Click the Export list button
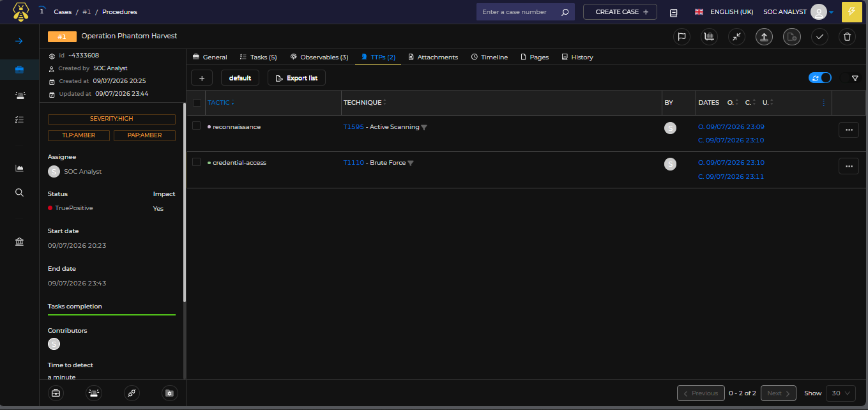The width and height of the screenshot is (868, 410). (x=296, y=78)
